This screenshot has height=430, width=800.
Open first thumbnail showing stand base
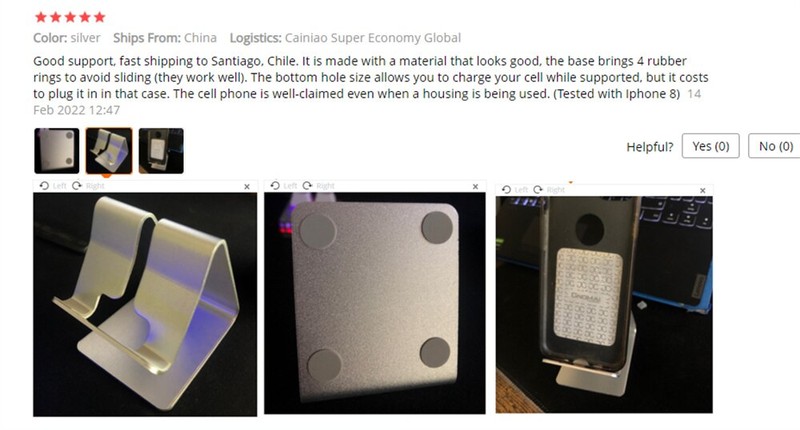pyautogui.click(x=57, y=151)
